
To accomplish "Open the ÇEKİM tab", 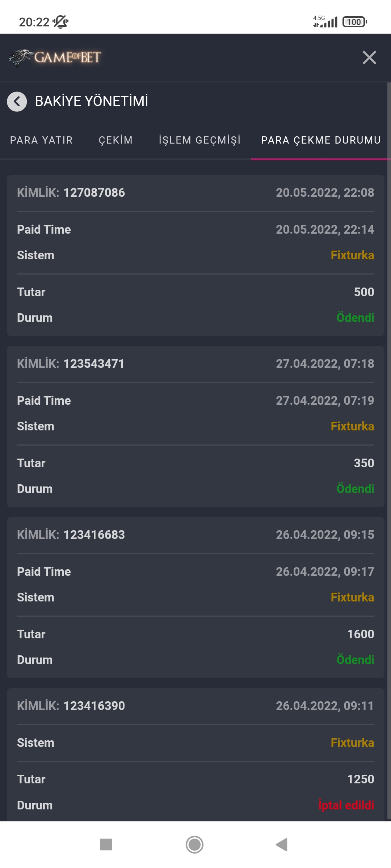I will tap(115, 140).
